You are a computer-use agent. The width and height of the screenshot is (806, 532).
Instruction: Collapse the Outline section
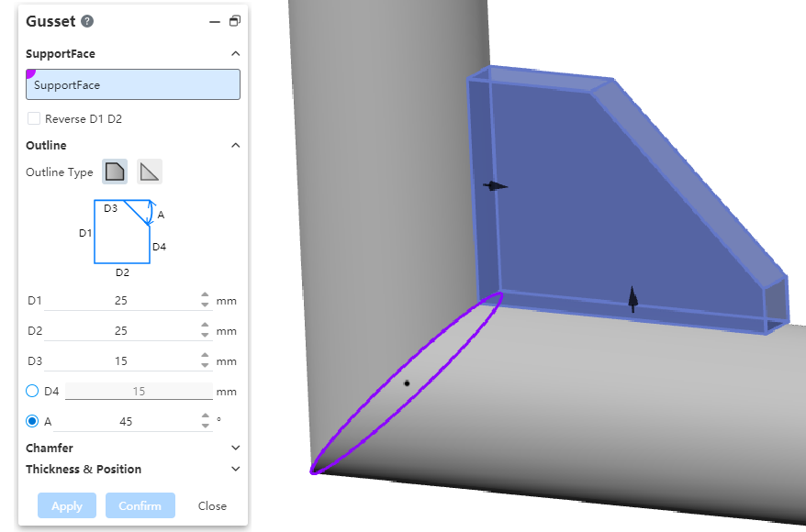pos(235,145)
